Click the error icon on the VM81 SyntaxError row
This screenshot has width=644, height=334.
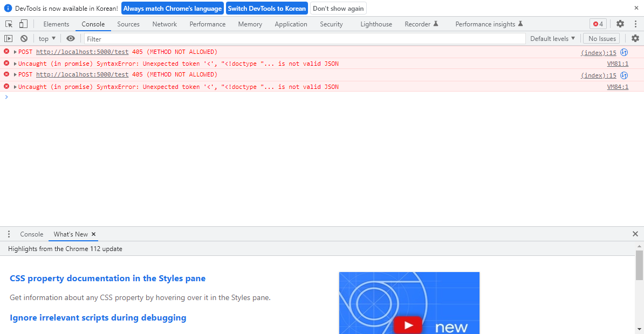[6, 63]
